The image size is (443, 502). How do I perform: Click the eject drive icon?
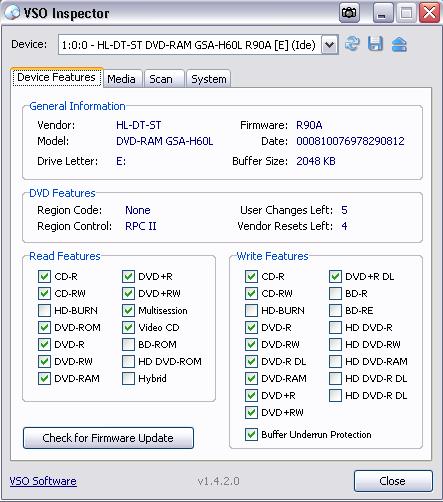[x=399, y=44]
